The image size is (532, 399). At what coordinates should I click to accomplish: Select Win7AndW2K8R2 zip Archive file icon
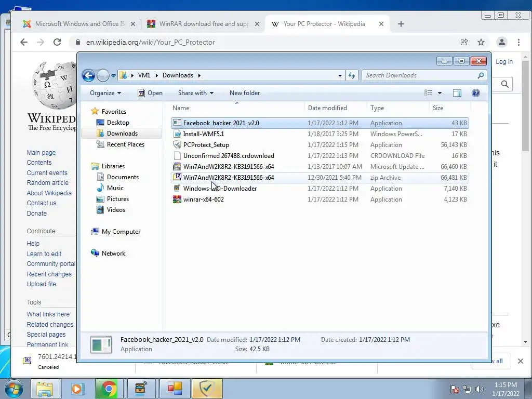[x=177, y=177]
